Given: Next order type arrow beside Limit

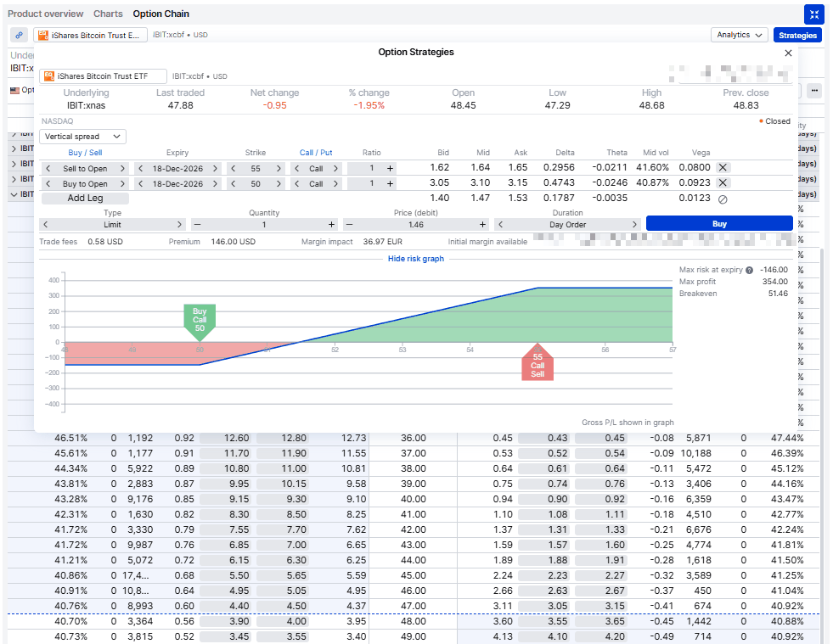Looking at the screenshot, I should point(179,225).
